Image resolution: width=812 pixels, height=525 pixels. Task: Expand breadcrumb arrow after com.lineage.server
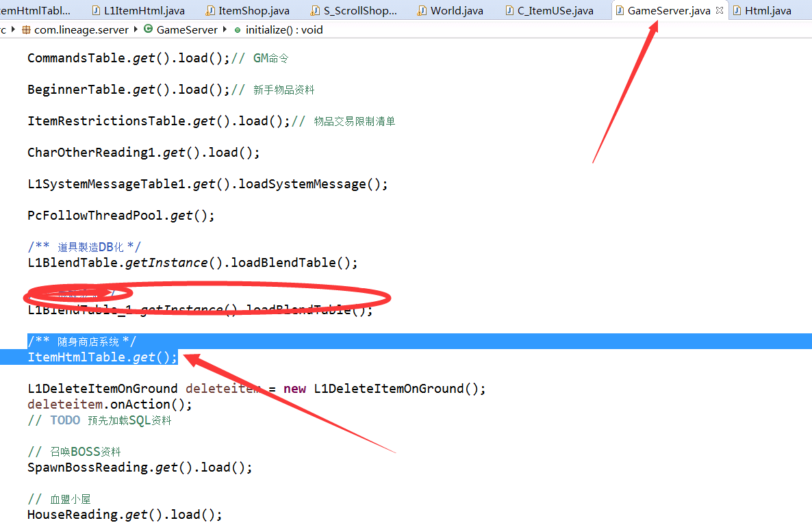[x=136, y=29]
